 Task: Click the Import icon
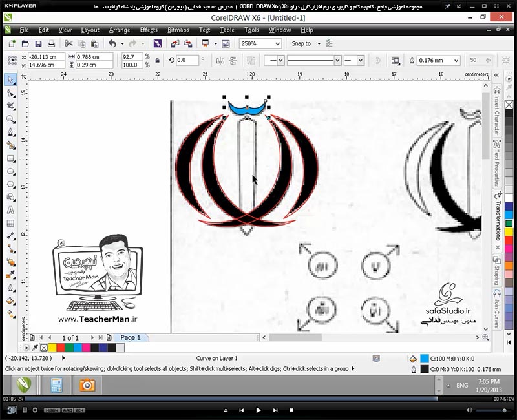click(x=175, y=43)
